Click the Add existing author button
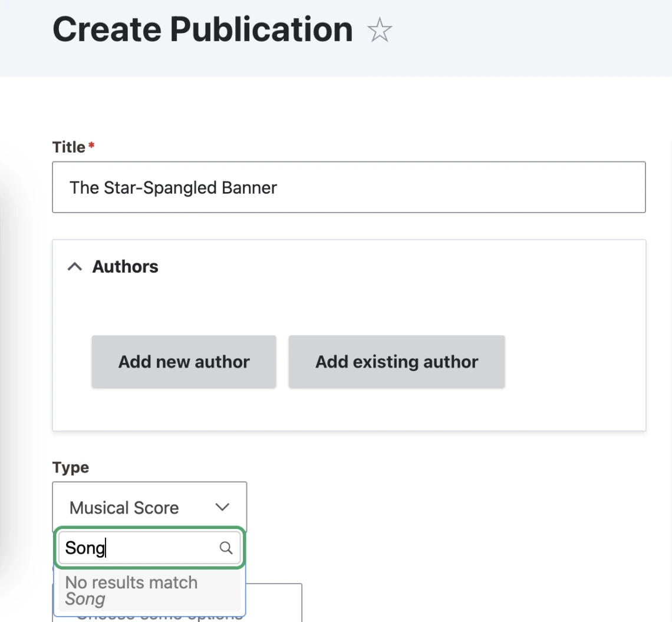This screenshot has width=672, height=622. (396, 362)
